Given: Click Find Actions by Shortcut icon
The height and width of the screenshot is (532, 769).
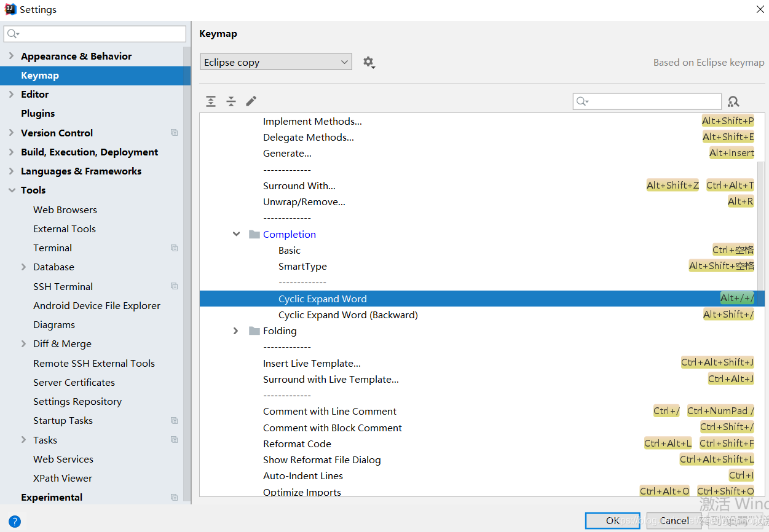Looking at the screenshot, I should click(733, 101).
